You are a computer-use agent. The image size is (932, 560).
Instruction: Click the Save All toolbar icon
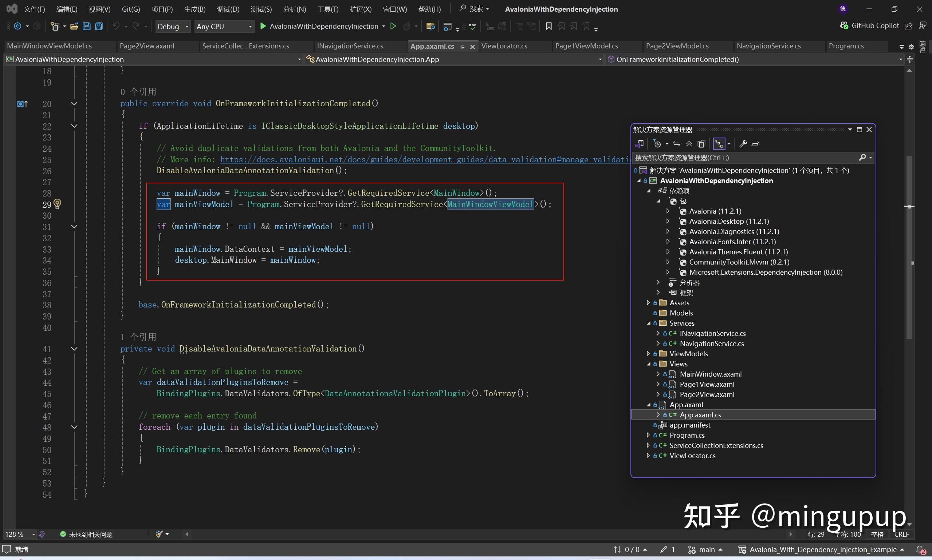99,27
